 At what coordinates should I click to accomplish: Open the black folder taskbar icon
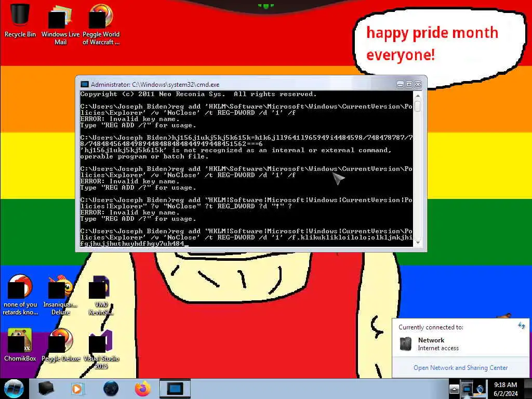coord(46,389)
